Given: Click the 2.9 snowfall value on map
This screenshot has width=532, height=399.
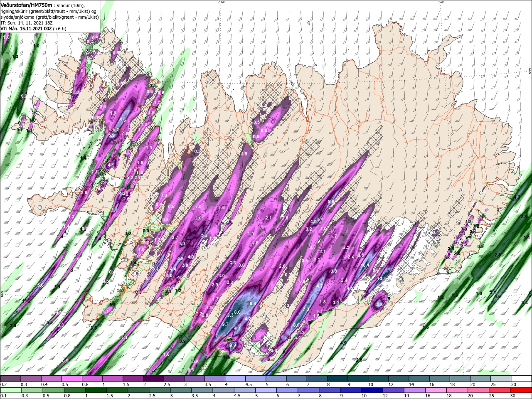Looking at the screenshot, I should coord(215,285).
